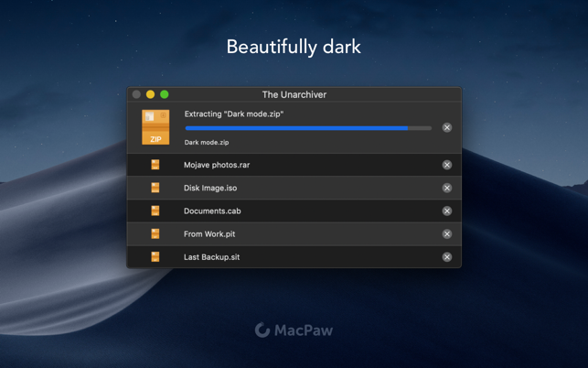Click the Documents.cab file icon
The width and height of the screenshot is (588, 368).
(155, 211)
